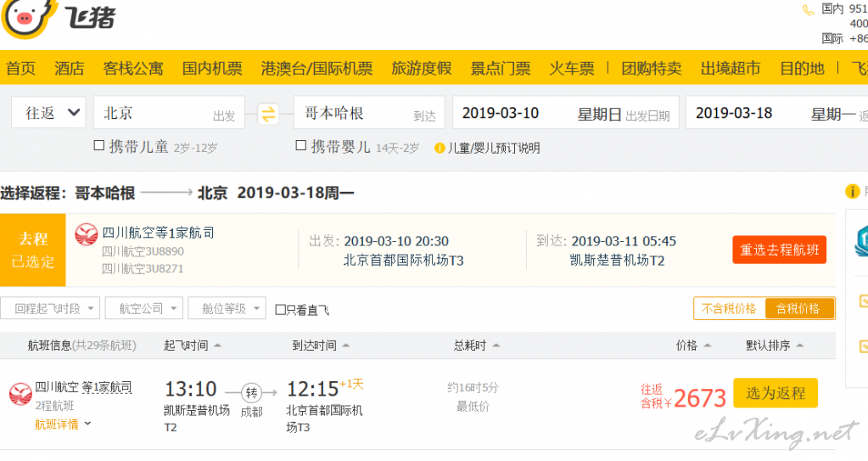This screenshot has height=461, width=868.
Task: Click the Fliggy pig logo
Action: (29, 17)
